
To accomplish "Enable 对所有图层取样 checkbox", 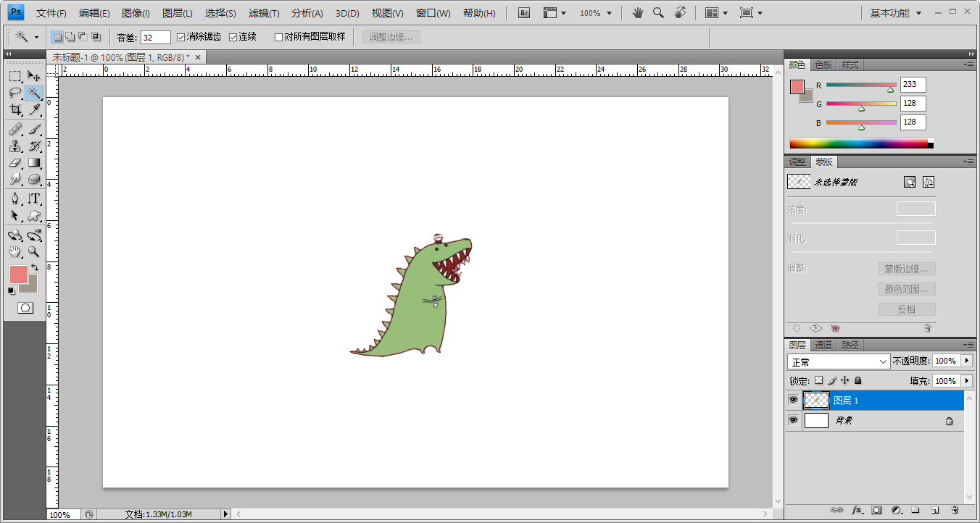I will pos(278,37).
